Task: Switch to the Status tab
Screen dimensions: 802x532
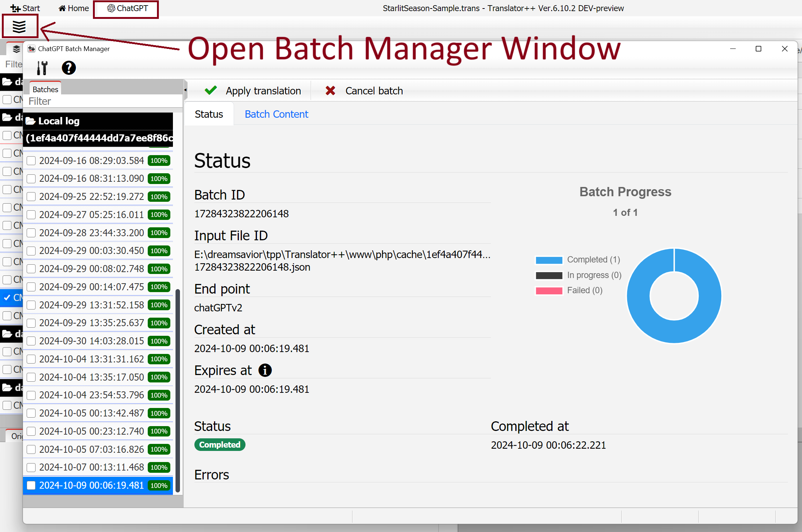Action: (209, 114)
